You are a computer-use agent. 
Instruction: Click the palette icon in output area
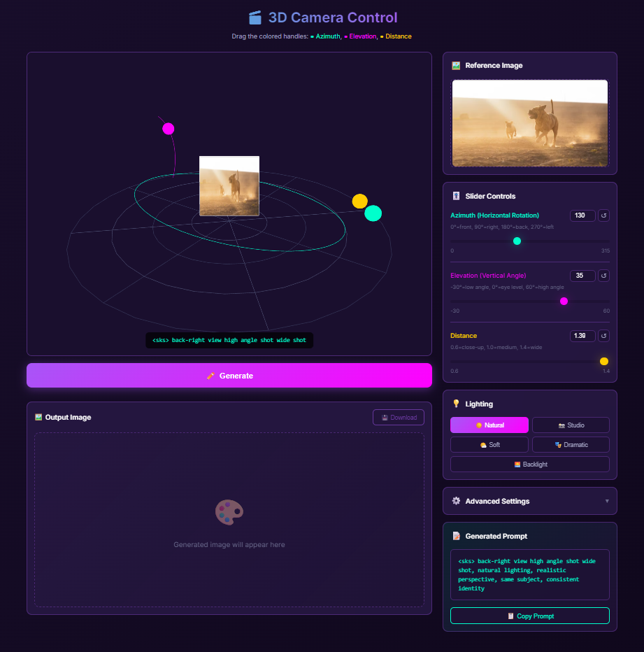tap(229, 513)
